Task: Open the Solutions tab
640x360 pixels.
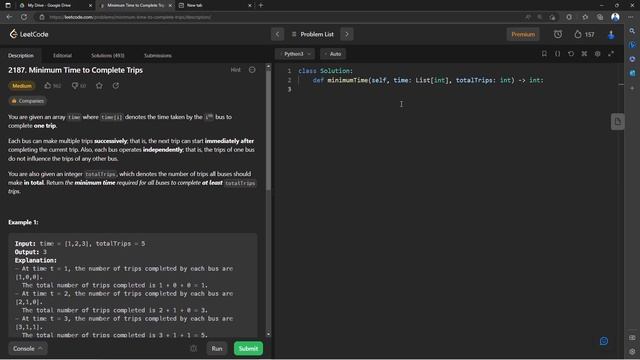Action: click(x=108, y=56)
